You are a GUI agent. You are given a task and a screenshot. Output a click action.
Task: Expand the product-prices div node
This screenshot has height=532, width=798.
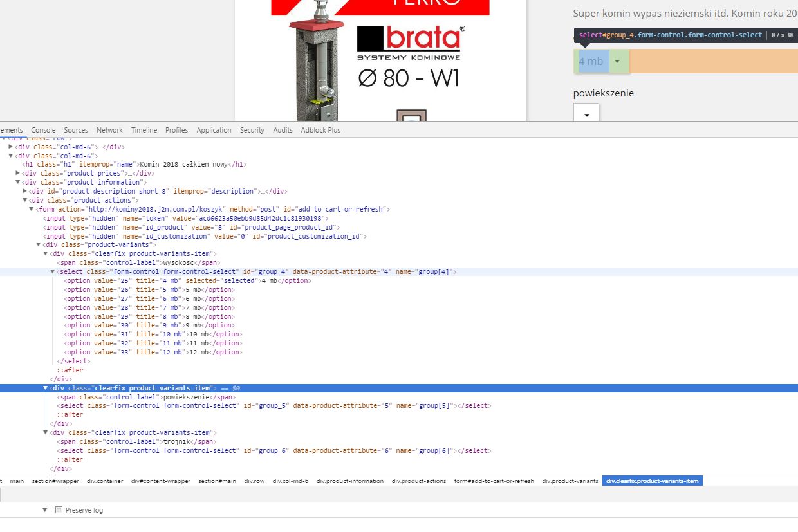(x=18, y=173)
